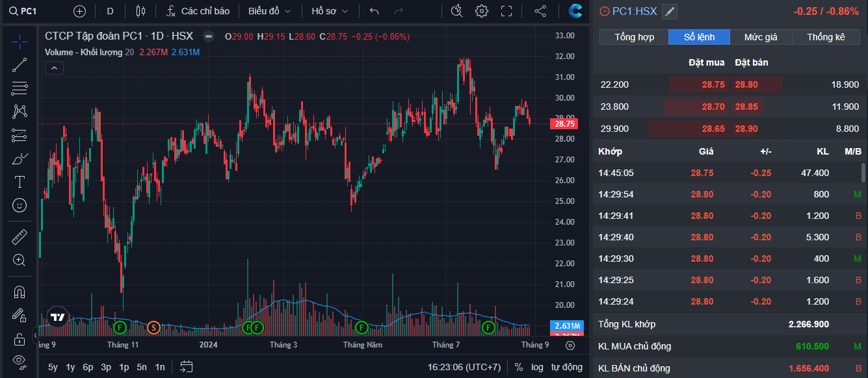This screenshot has width=868, height=378.
Task: Switch to the Mức giá tab
Action: 761,37
